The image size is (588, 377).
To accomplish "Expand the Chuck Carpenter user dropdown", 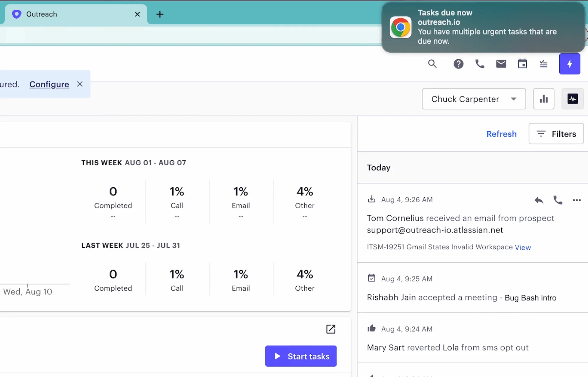I will (x=474, y=99).
